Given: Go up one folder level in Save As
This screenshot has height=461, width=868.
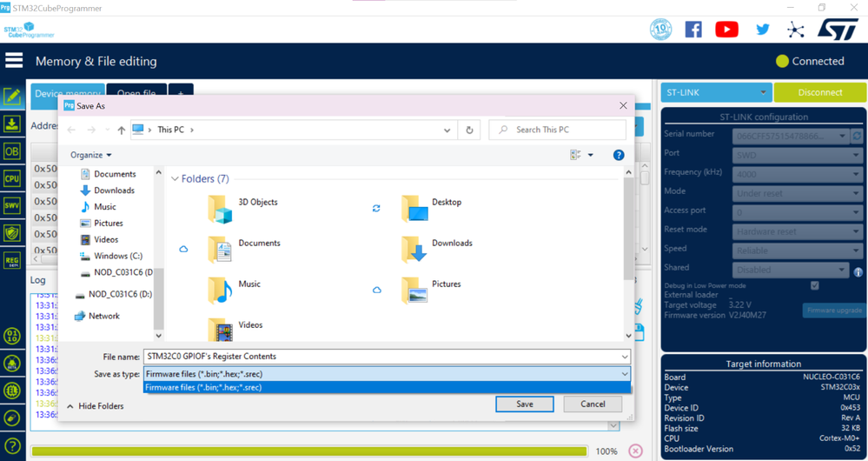Looking at the screenshot, I should (x=122, y=130).
